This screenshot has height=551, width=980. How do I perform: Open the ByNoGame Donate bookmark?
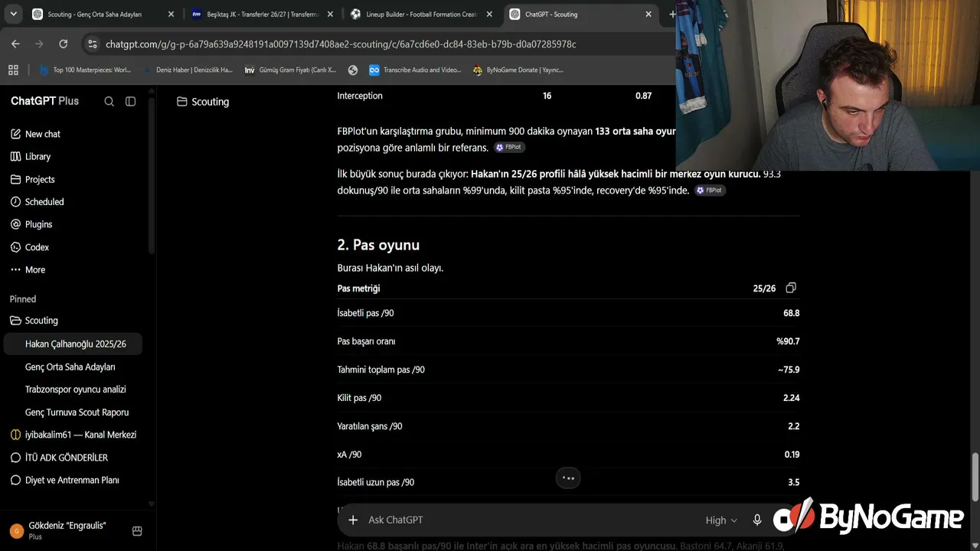pos(518,70)
